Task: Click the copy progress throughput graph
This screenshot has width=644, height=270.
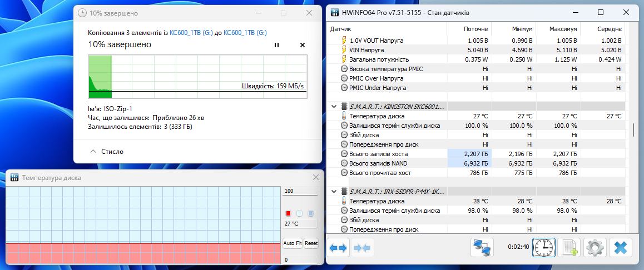Action: tap(197, 77)
